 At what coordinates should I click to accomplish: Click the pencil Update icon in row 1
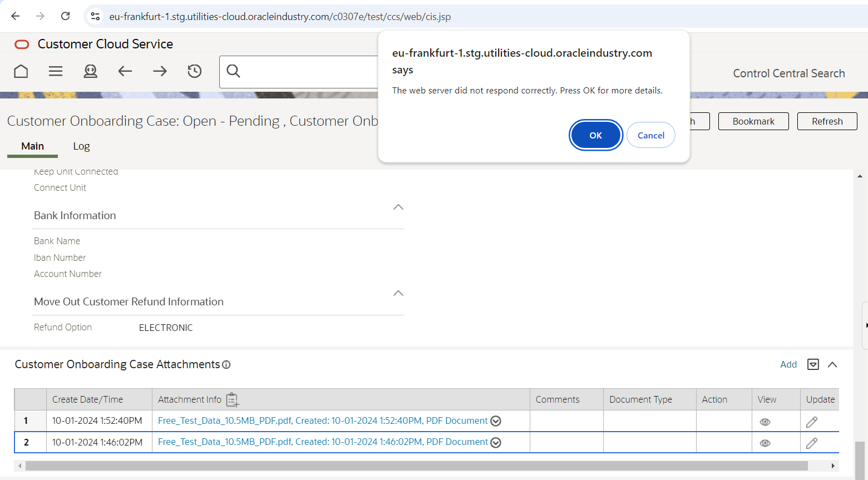click(812, 422)
